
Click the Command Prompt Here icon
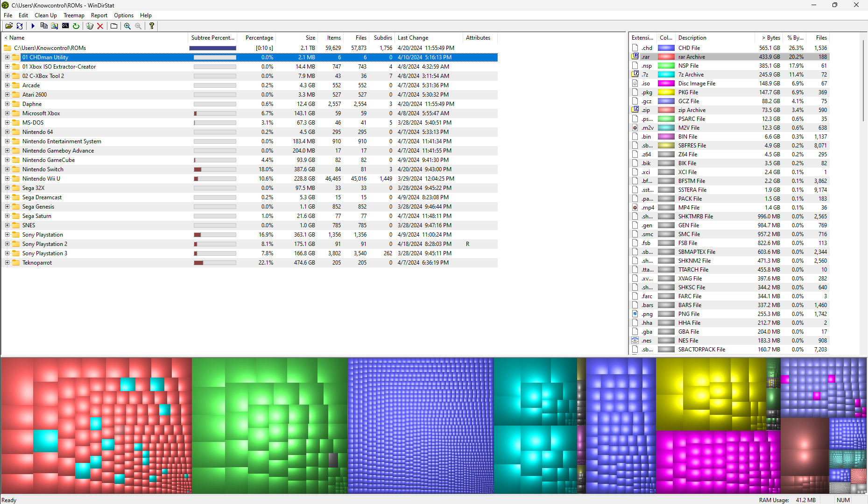[65, 26]
